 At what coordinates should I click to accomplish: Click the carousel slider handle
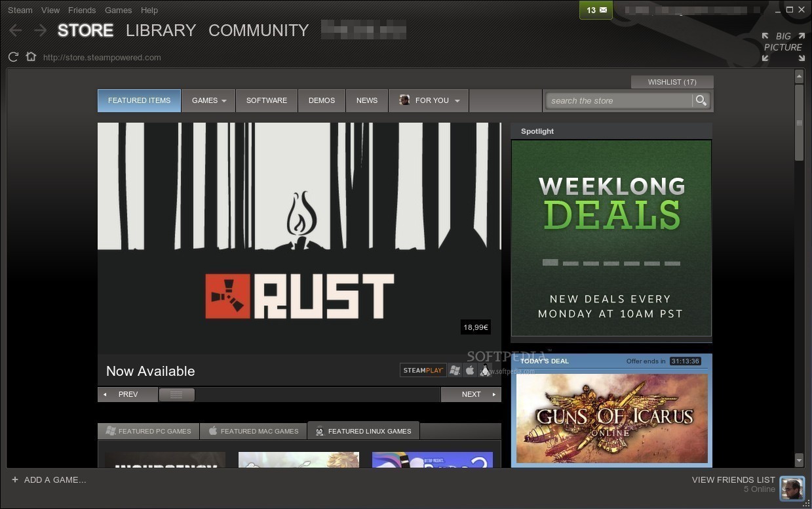pyautogui.click(x=176, y=394)
